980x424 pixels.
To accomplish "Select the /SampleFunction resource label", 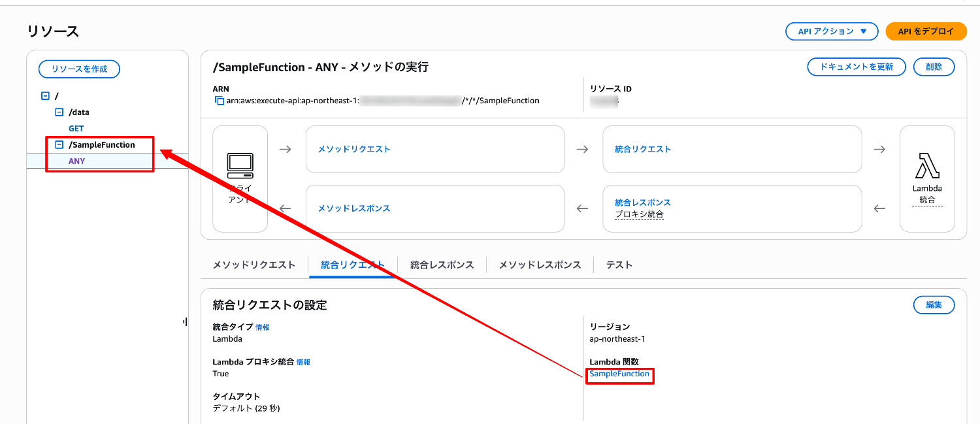I will click(102, 145).
